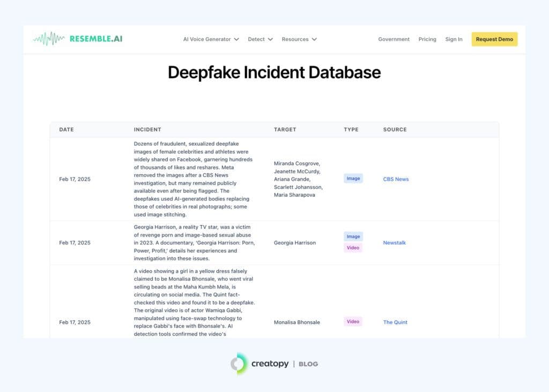Click the Resemble.AI waveform logo
549x392 pixels.
49,38
